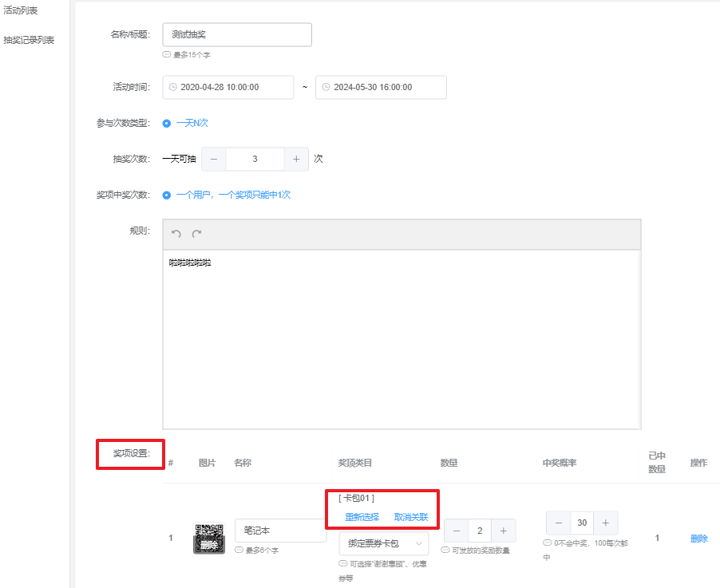The width and height of the screenshot is (720, 588).
Task: Click 删除 in the operations column
Action: (x=698, y=539)
